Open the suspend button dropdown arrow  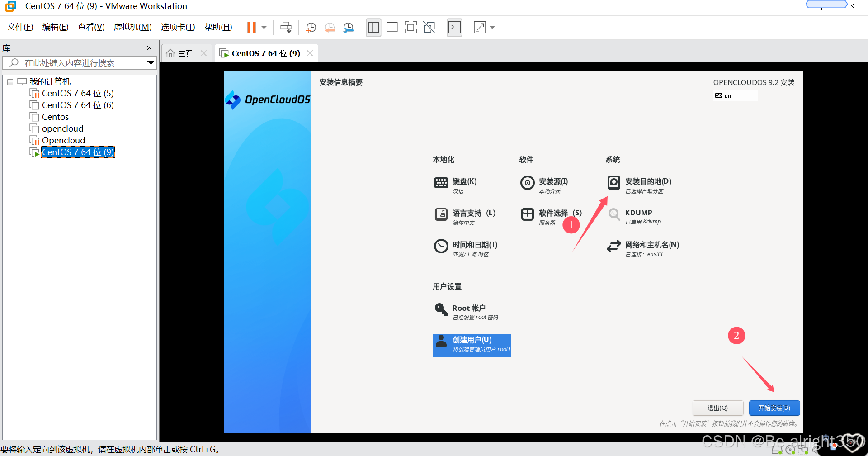point(264,27)
